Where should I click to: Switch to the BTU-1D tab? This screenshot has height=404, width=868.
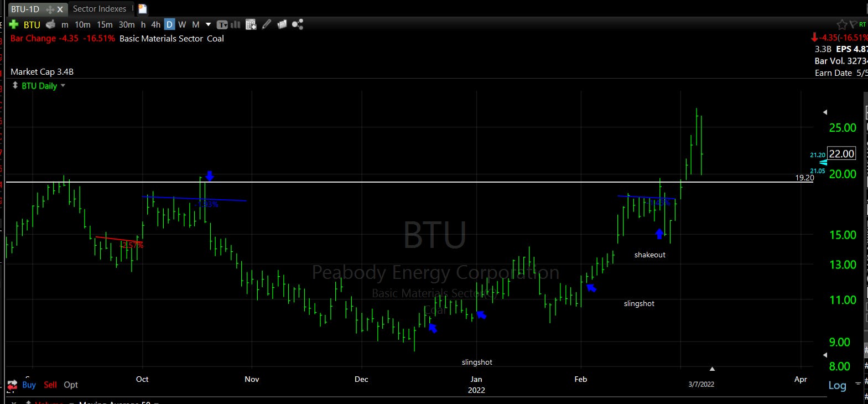(25, 9)
